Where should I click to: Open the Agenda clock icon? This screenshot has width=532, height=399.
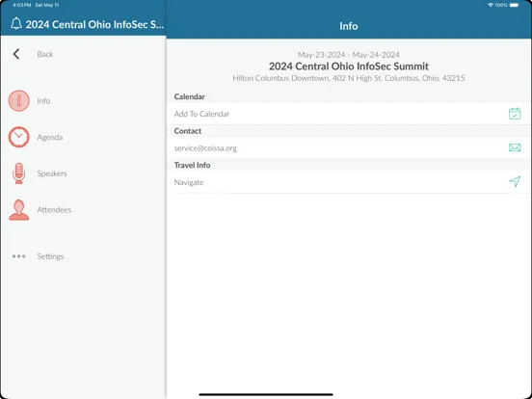[x=18, y=137]
